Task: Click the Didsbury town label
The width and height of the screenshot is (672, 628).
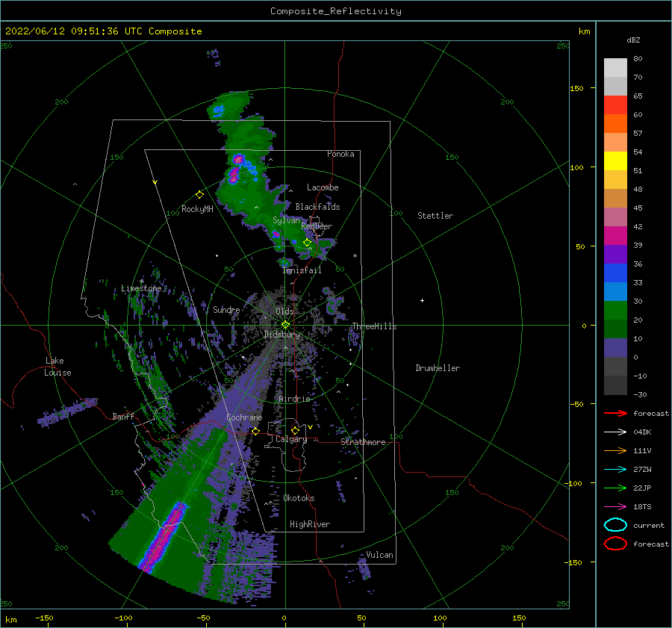Action: click(x=282, y=335)
